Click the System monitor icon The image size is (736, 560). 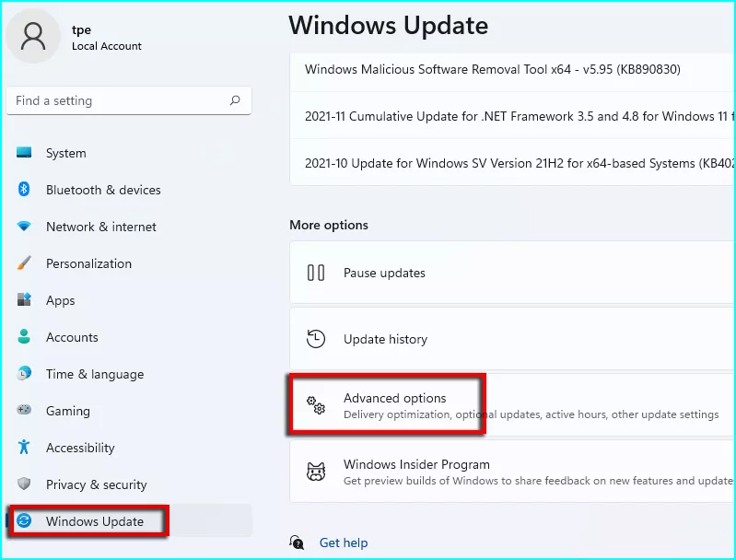pos(24,153)
